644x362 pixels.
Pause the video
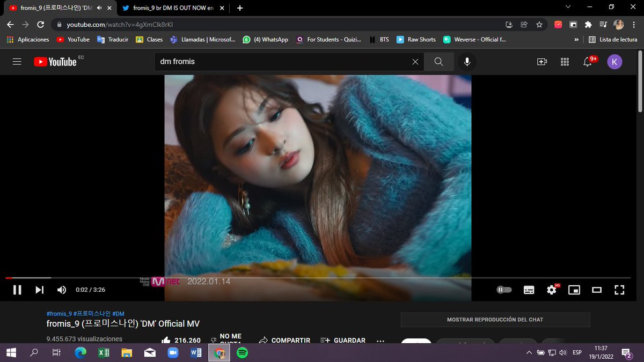[x=17, y=290]
